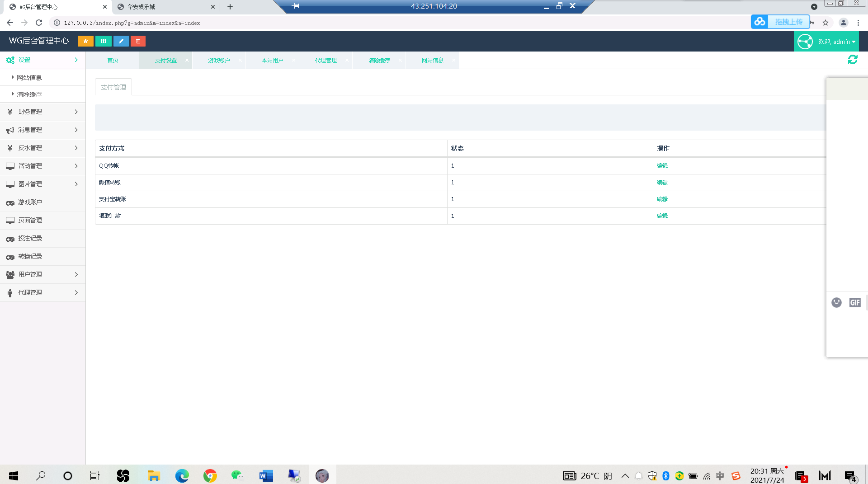Open the admin user dropdown
868x484 pixels.
(826, 42)
